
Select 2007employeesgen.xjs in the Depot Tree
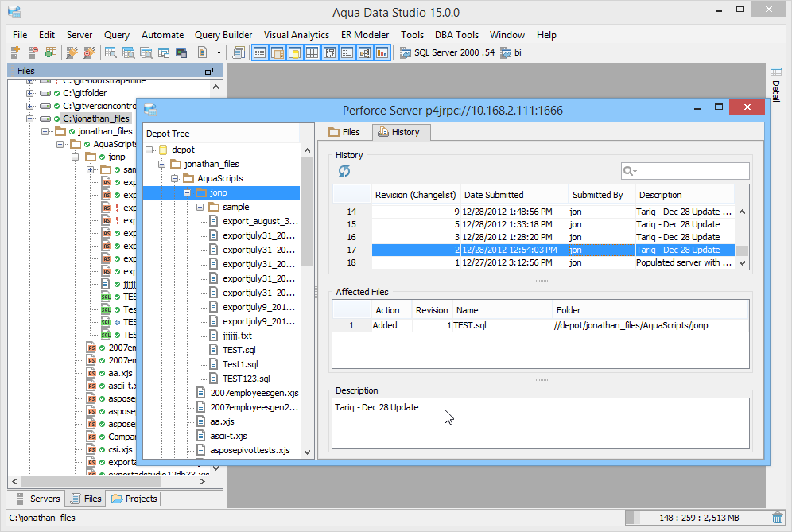[x=254, y=393]
